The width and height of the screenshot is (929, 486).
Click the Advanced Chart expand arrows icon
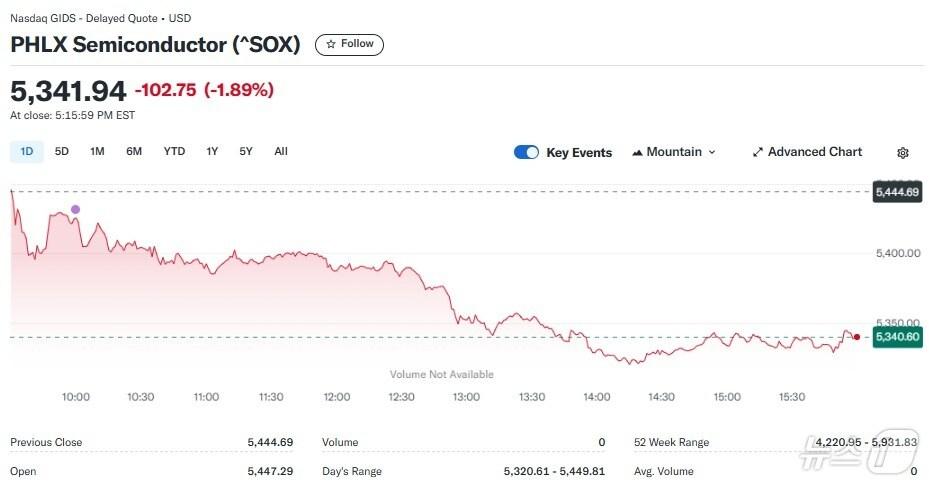click(758, 152)
